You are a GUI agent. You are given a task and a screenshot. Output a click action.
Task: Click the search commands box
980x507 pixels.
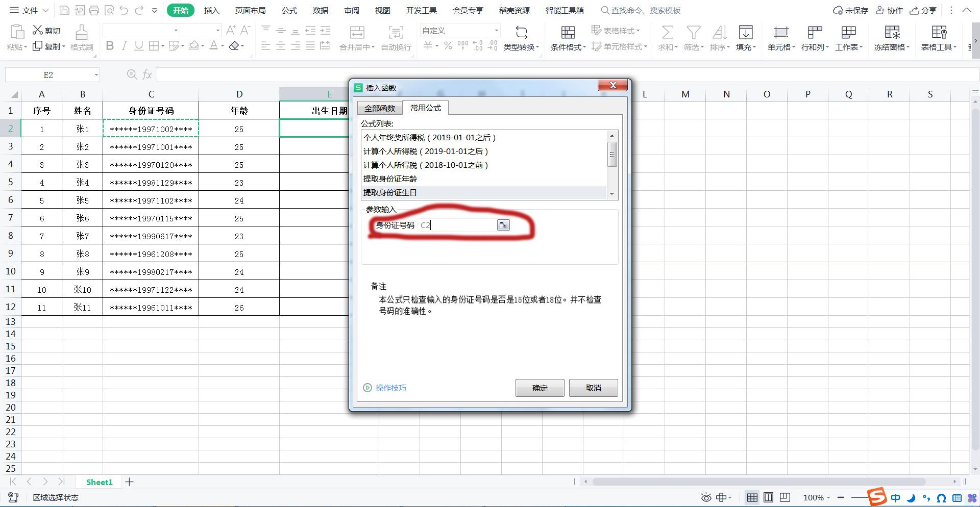[x=641, y=10]
